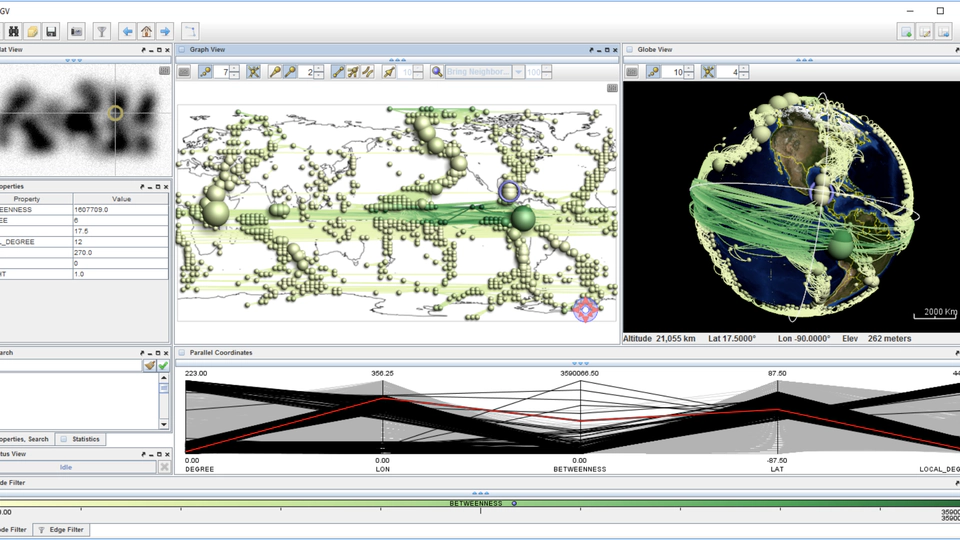Click the large green node in Graph View
The height and width of the screenshot is (540, 960).
click(x=523, y=219)
